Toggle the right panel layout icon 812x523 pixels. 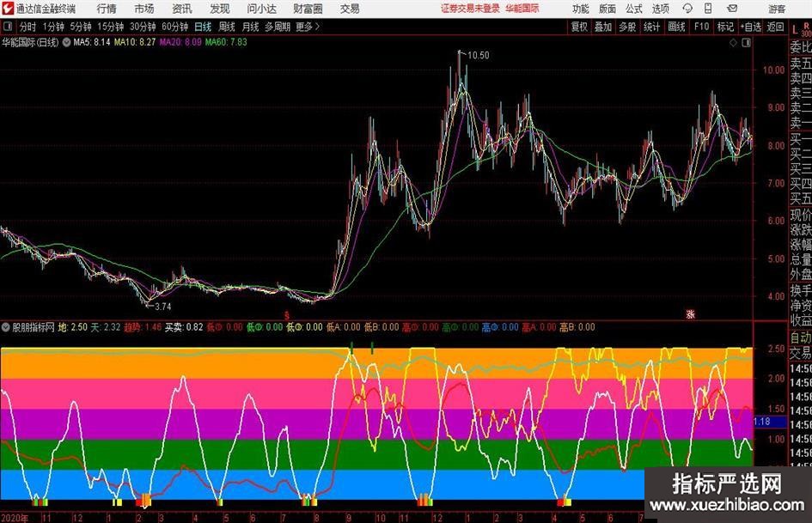746,43
